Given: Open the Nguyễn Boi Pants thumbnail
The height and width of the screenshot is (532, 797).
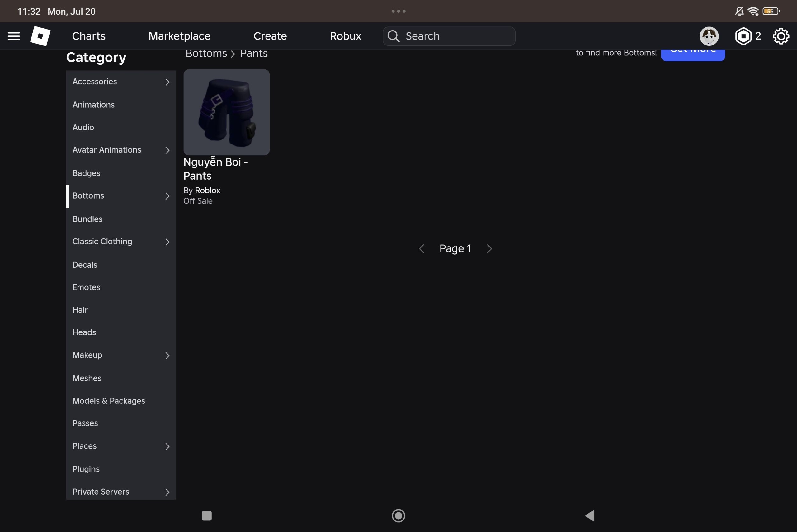Looking at the screenshot, I should coord(226,112).
